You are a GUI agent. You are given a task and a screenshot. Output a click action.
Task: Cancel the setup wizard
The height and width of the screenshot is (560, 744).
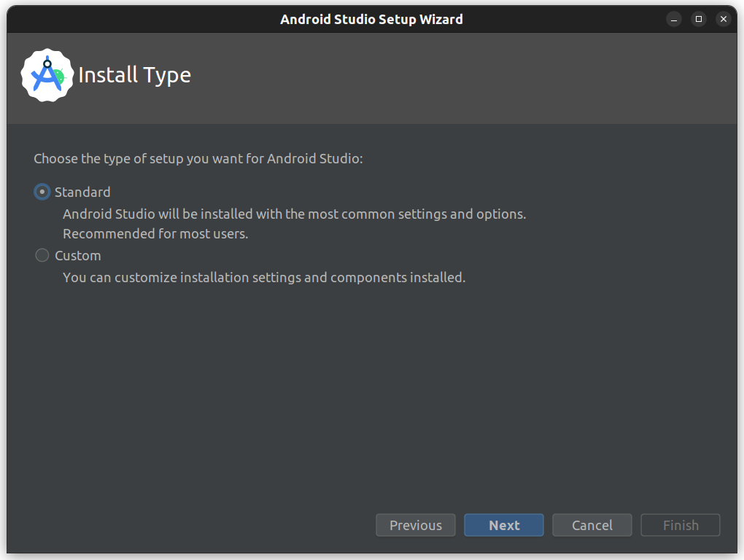(592, 526)
